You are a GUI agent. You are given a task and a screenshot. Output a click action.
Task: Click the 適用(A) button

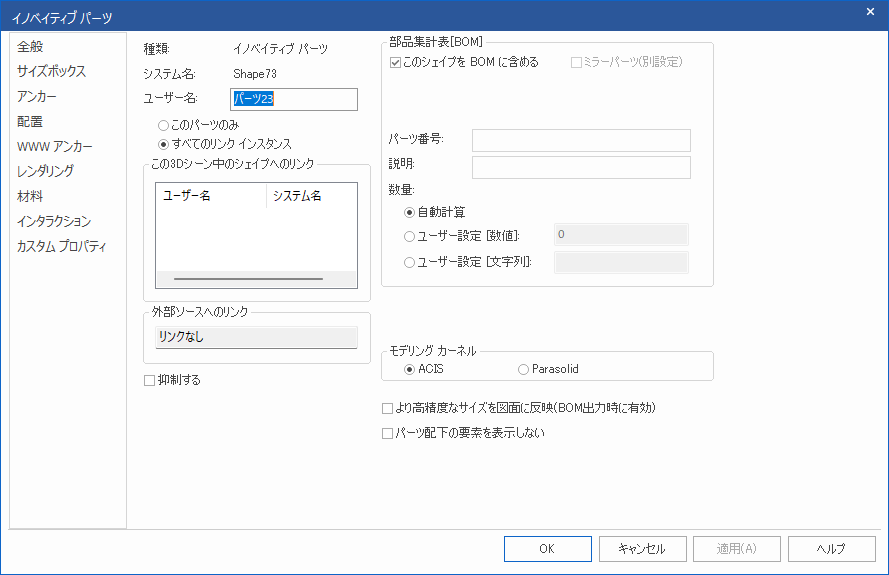737,549
